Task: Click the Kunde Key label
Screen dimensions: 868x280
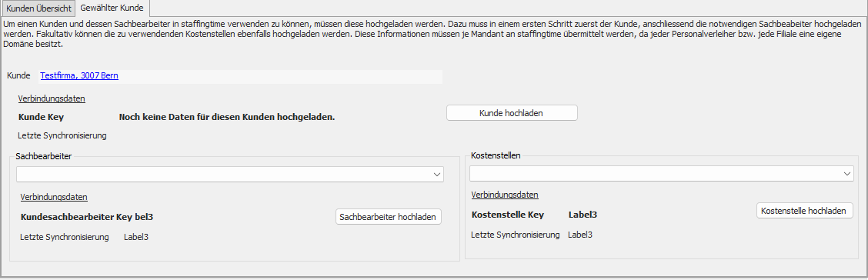Action: coord(41,118)
